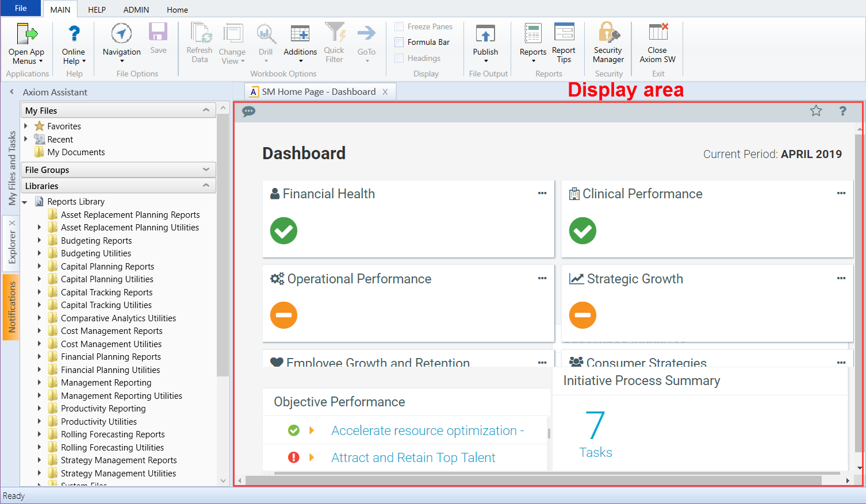The height and width of the screenshot is (504, 866).
Task: Toggle the Headings checkbox
Action: pyautogui.click(x=399, y=58)
